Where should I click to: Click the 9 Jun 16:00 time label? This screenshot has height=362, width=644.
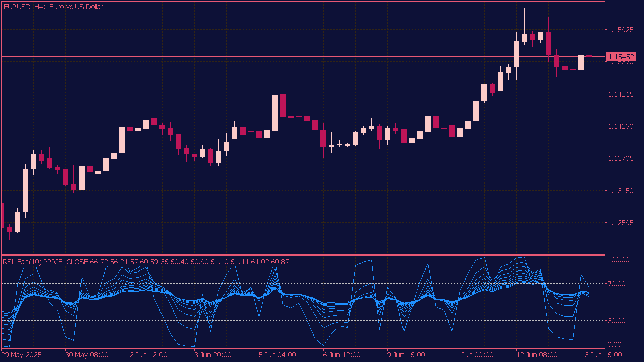(406, 355)
